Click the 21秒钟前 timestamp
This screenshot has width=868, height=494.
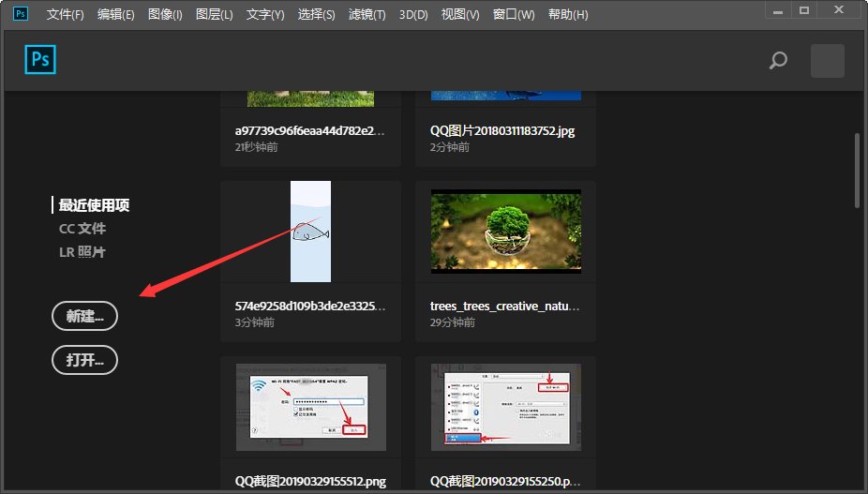click(256, 147)
